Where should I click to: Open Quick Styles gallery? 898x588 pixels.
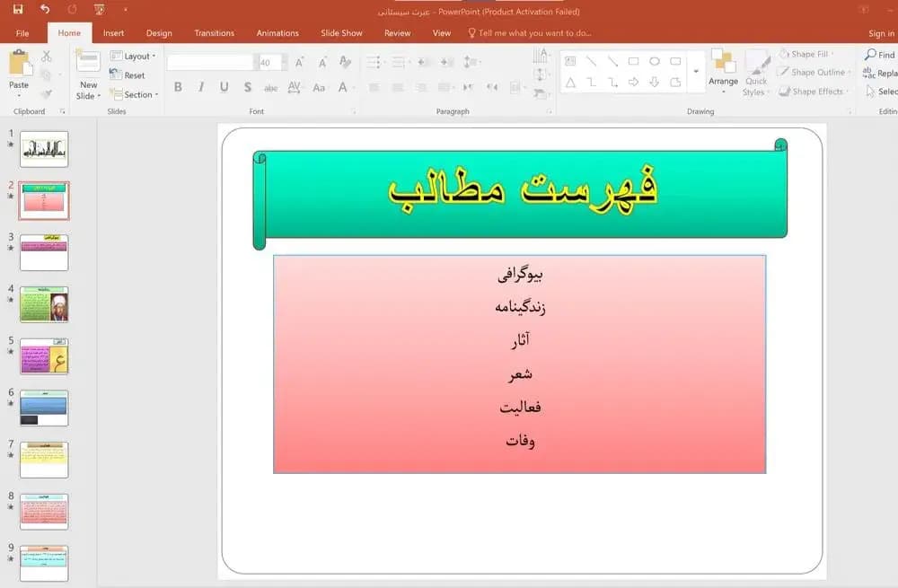pos(756,73)
